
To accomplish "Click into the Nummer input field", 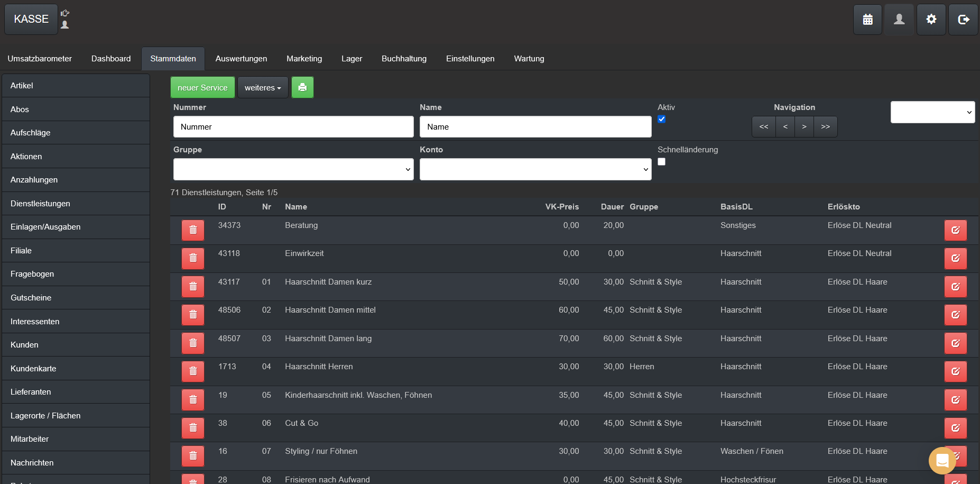I will [293, 127].
